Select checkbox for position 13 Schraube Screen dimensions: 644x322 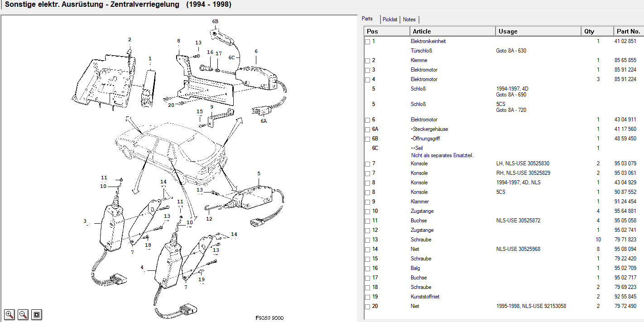coord(367,240)
